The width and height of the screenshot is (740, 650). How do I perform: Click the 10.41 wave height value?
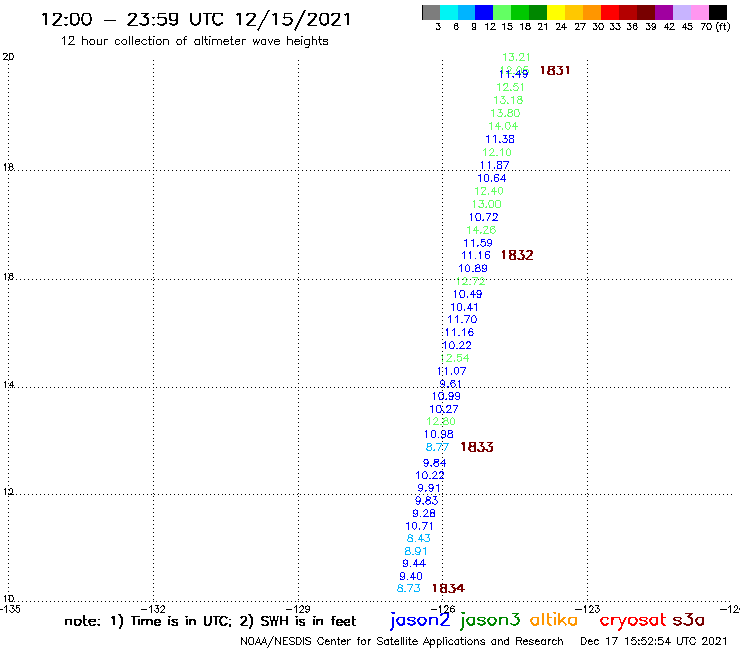click(x=464, y=307)
